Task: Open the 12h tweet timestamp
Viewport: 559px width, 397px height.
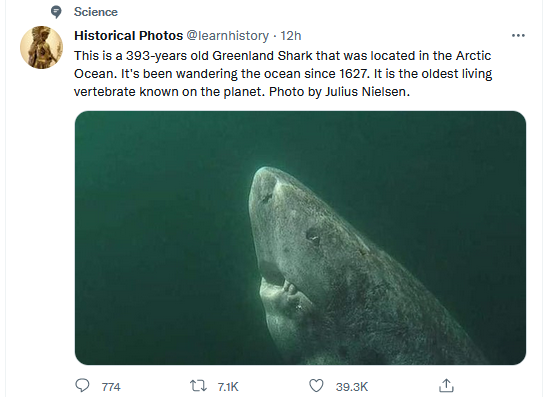Action: [x=291, y=36]
